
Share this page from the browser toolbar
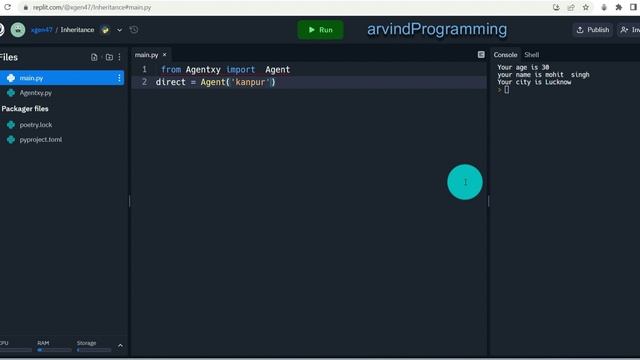571,7
